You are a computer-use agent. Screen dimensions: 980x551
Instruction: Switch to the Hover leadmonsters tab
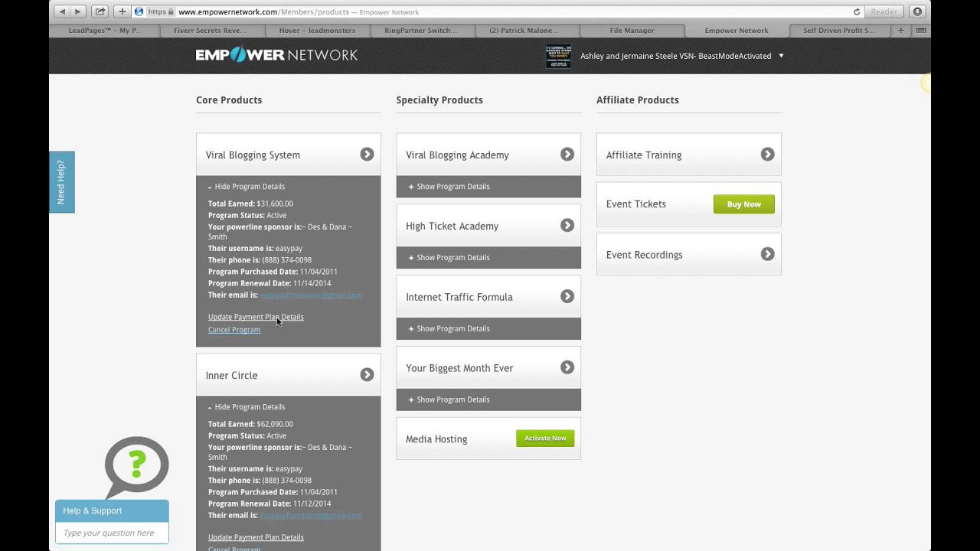318,31
